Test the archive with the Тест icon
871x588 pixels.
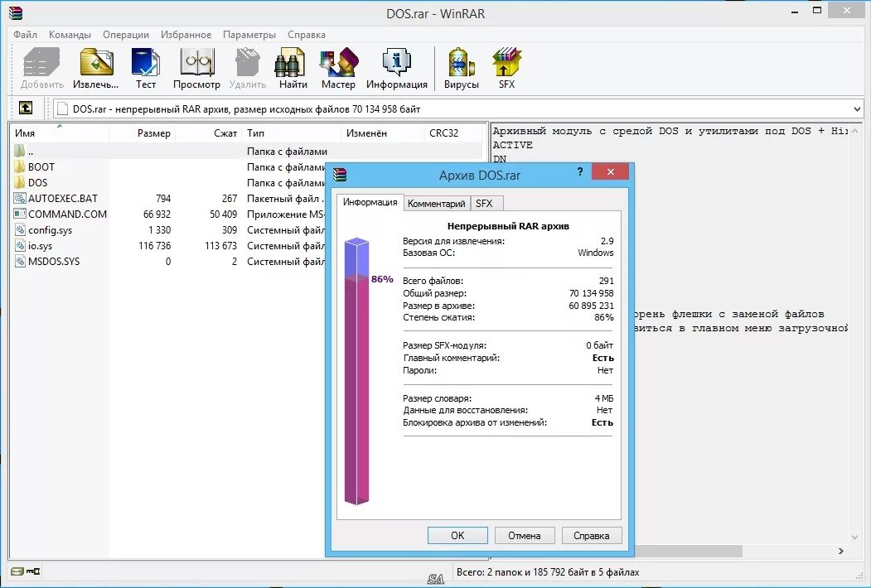146,66
